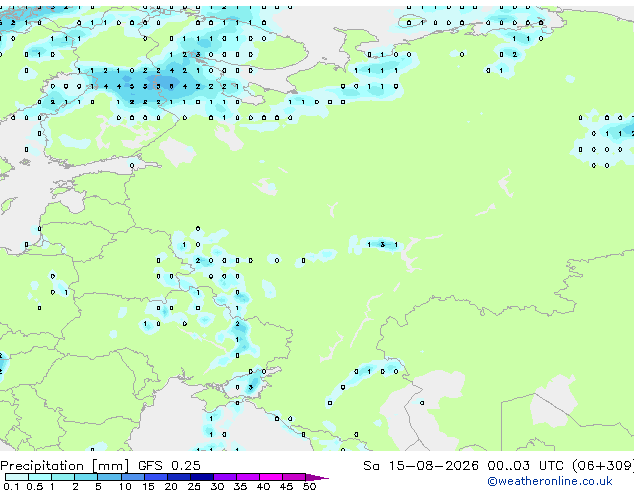Pick the magenta legend swatch between 40 and 45

271,477
